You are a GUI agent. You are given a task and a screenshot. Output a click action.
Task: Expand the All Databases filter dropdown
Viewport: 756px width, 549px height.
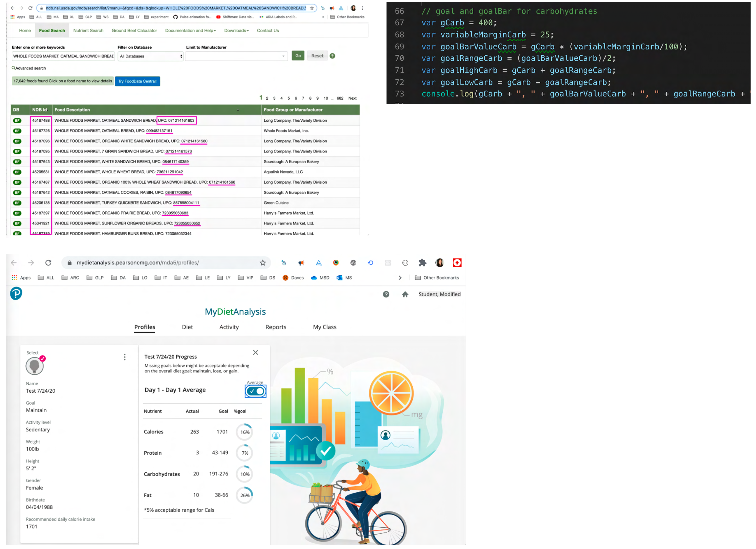(151, 56)
